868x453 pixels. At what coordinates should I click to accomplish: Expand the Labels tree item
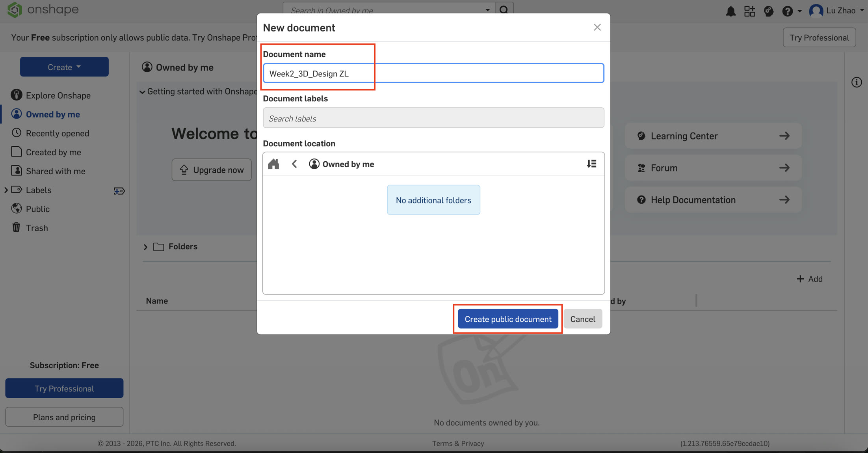coord(6,190)
